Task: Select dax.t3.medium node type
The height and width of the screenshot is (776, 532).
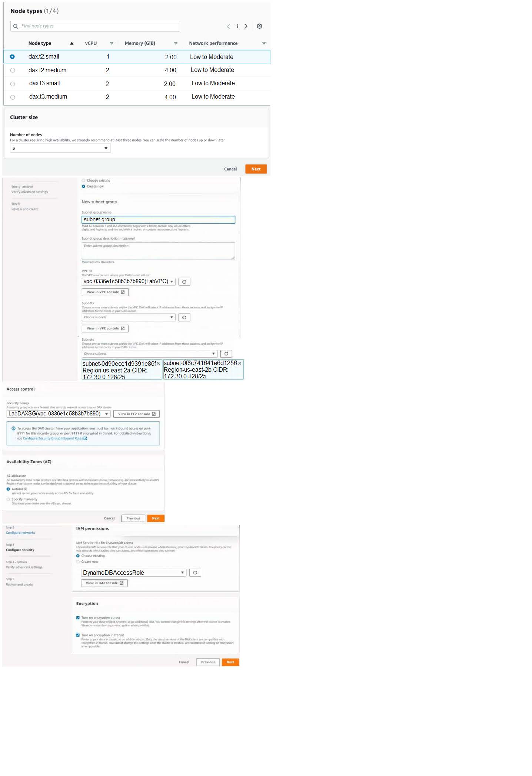Action: coord(13,97)
